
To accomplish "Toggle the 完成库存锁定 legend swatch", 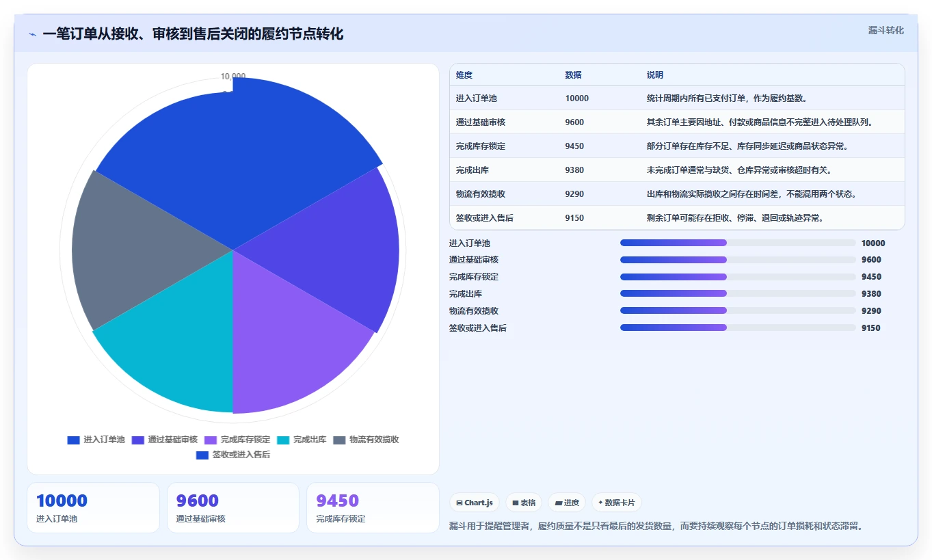I will (x=211, y=440).
